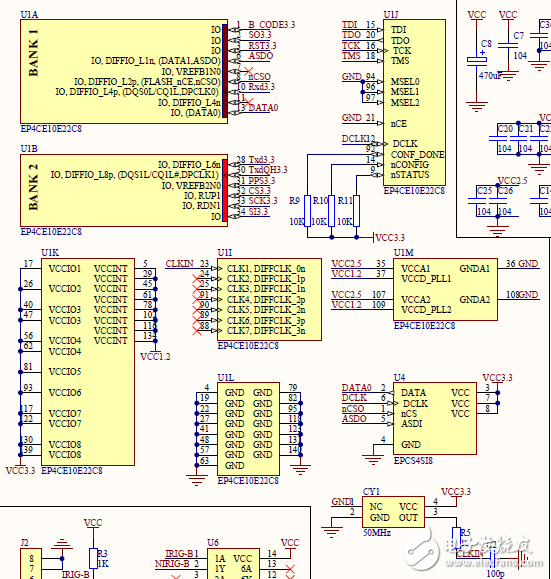This screenshot has width=551, height=579.
Task: Select the U1B BANK 2 component block
Action: 124,190
